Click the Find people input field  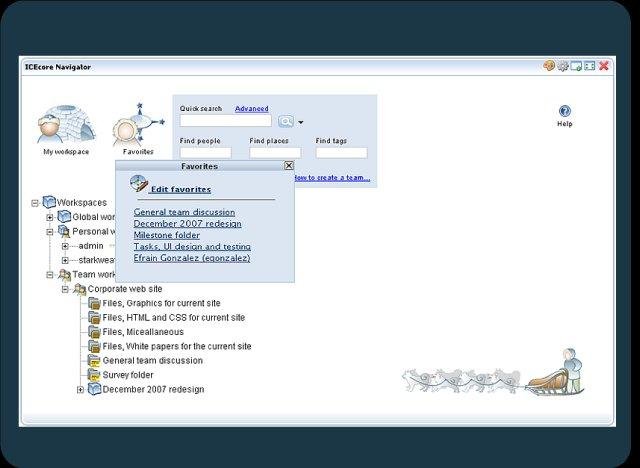click(205, 153)
